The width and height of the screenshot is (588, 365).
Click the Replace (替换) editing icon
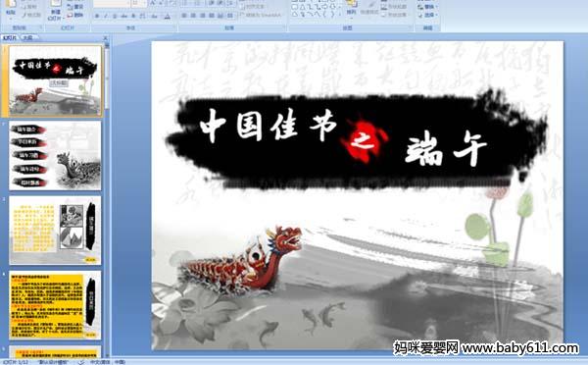(427, 7)
